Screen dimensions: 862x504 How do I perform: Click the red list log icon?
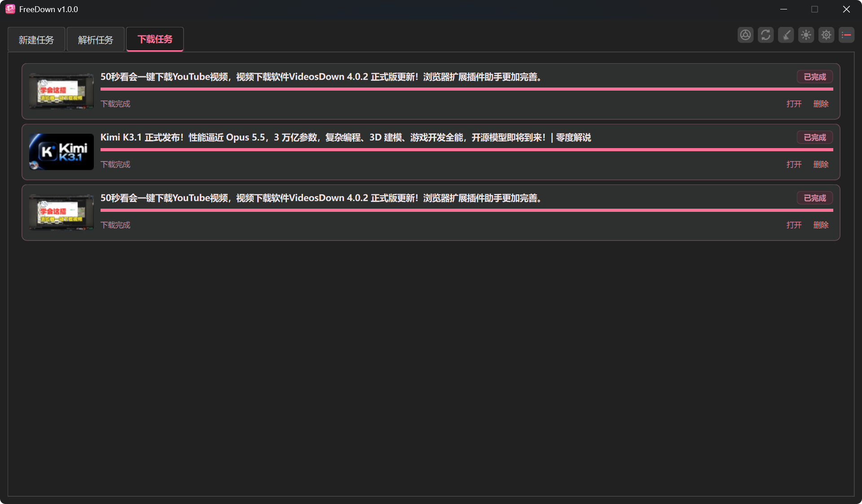[x=846, y=35]
